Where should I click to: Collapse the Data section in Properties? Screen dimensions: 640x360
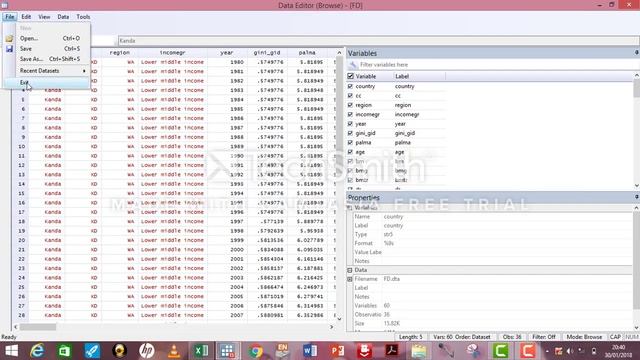click(350, 270)
